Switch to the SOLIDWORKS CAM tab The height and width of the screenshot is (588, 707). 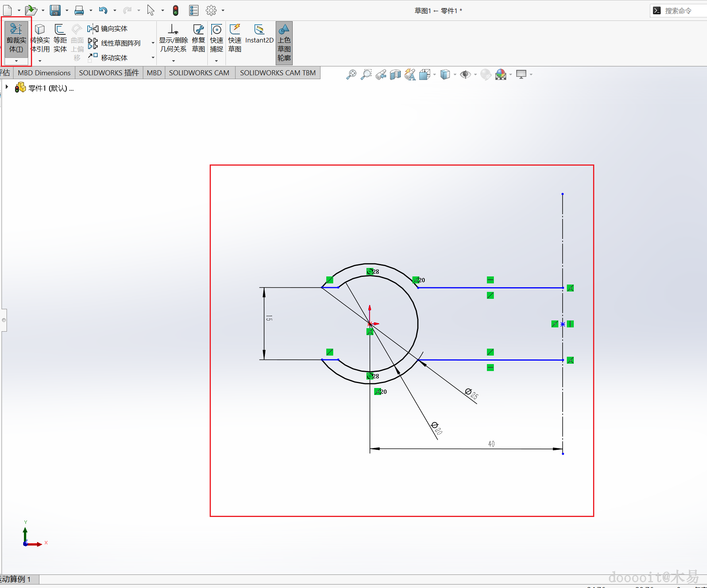[x=199, y=73]
